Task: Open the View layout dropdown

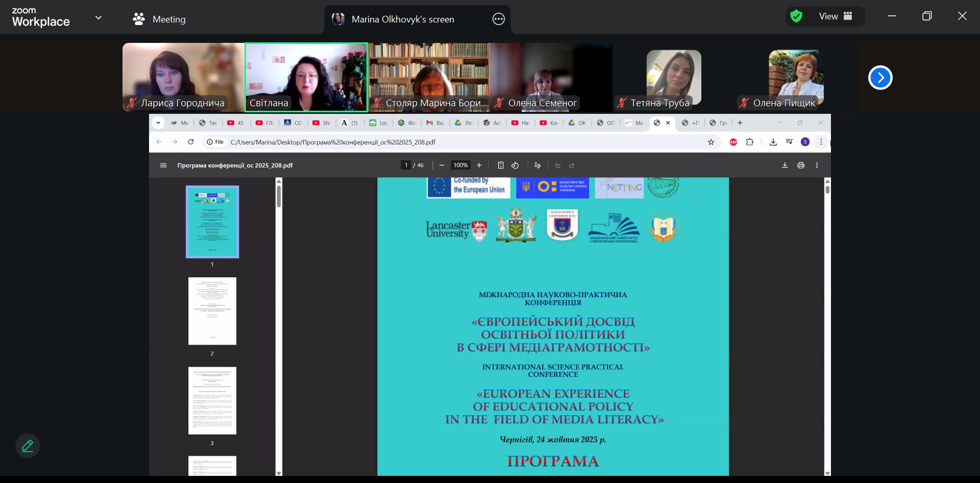Action: click(x=835, y=16)
